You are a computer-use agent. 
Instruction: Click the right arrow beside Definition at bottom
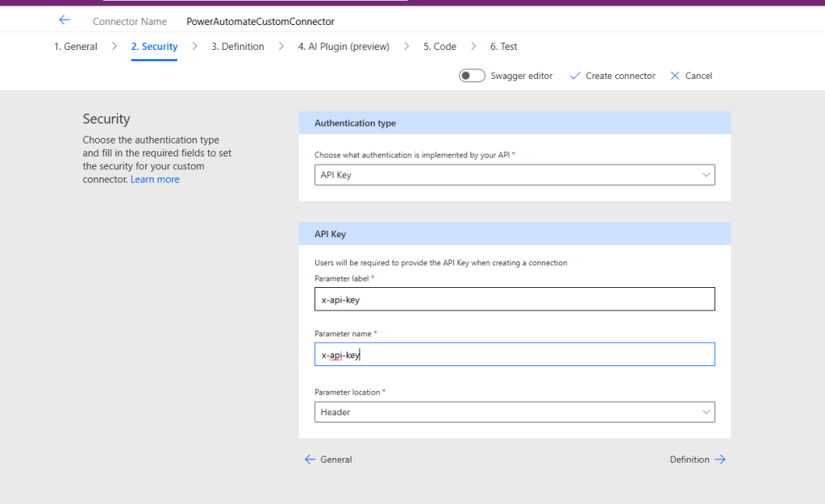pos(720,460)
